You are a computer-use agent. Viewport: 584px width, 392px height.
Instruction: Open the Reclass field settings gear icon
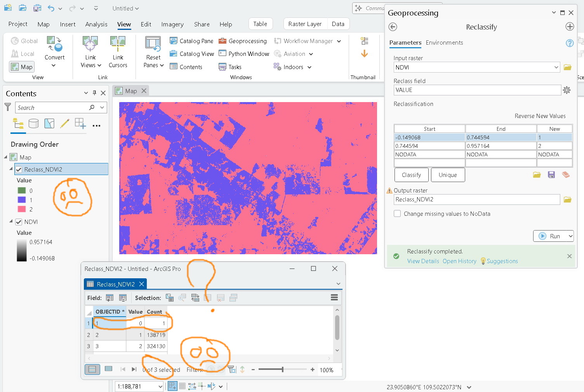coord(567,90)
